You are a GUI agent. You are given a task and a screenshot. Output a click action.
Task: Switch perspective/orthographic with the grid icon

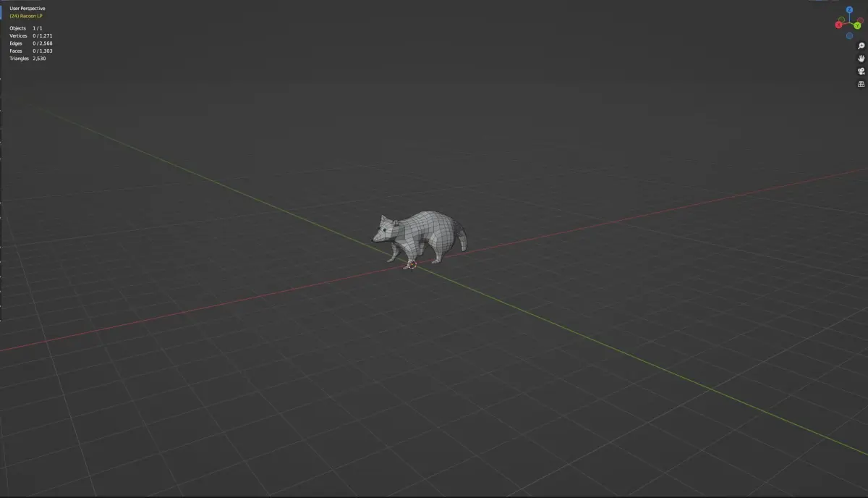tap(861, 84)
